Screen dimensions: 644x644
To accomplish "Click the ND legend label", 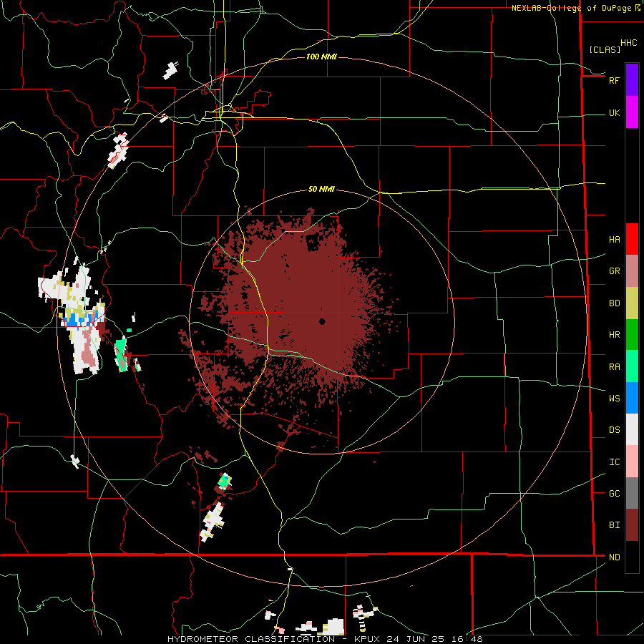I will point(614,557).
